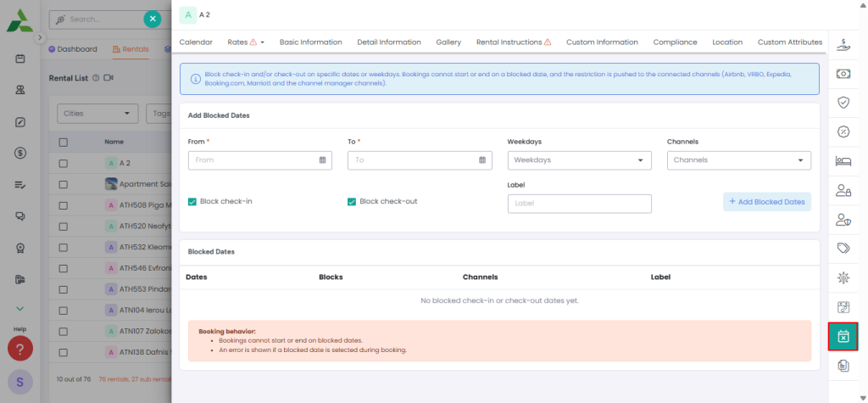
Task: Click the calendar icon in To field
Action: tap(482, 160)
